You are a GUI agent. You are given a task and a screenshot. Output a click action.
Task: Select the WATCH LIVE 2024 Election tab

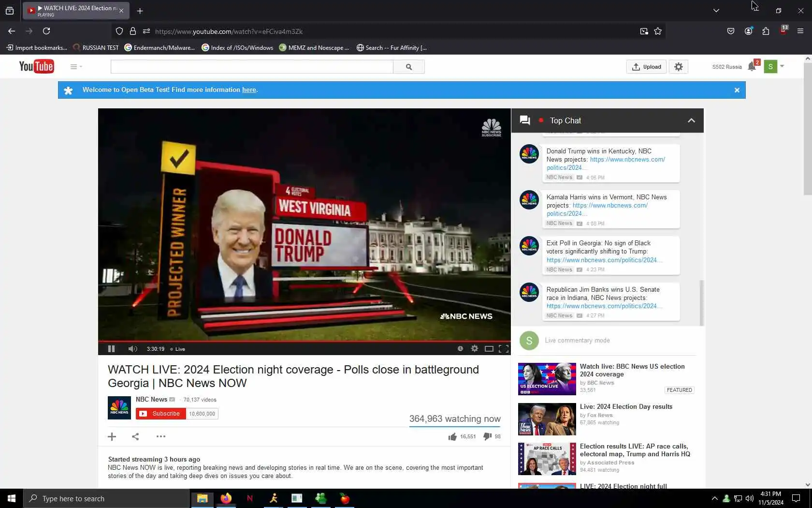[75, 11]
